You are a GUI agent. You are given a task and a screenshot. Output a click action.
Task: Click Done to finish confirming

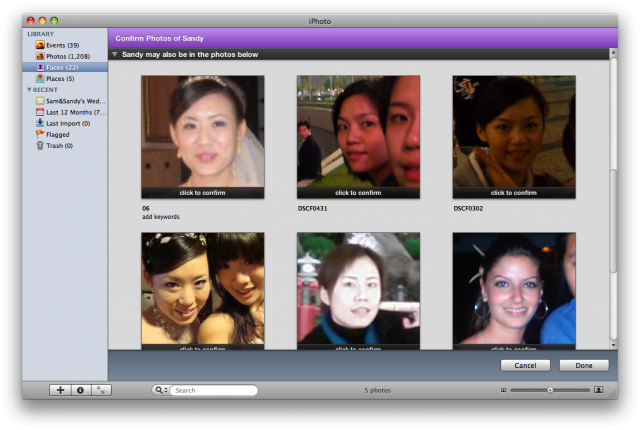(584, 366)
